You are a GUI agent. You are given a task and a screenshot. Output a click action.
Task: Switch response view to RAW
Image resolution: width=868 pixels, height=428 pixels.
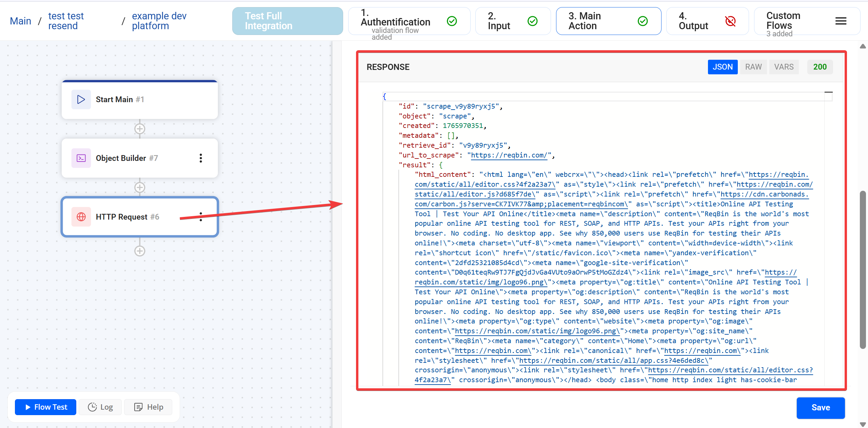click(753, 67)
